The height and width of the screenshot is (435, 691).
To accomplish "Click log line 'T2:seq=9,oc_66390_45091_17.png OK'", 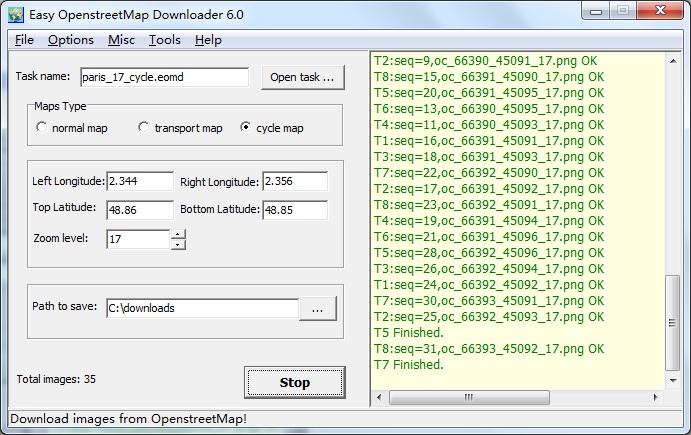I will 486,61.
